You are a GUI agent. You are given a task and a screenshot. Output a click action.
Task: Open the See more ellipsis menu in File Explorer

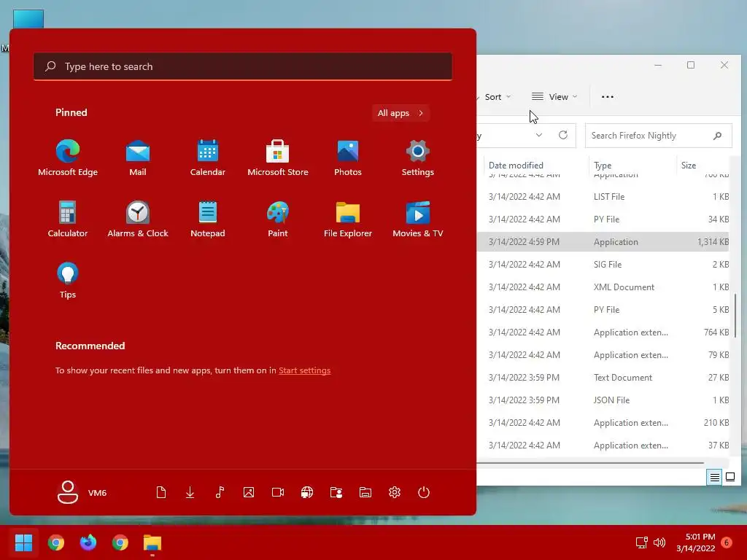pos(608,97)
